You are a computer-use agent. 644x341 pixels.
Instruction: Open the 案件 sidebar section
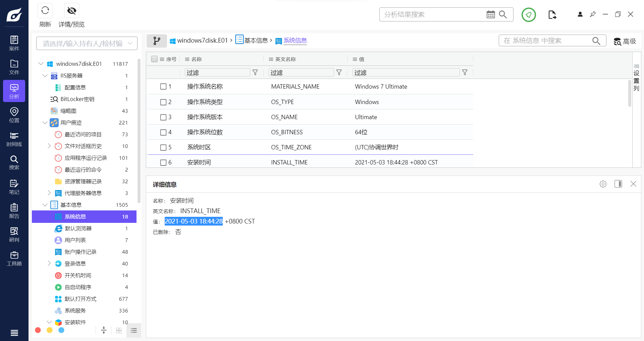(x=14, y=43)
